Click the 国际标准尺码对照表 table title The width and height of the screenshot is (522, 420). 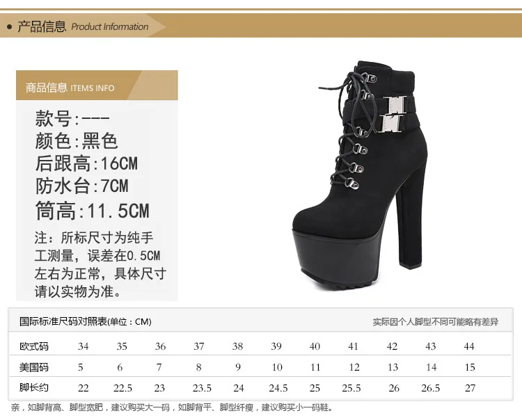click(86, 321)
